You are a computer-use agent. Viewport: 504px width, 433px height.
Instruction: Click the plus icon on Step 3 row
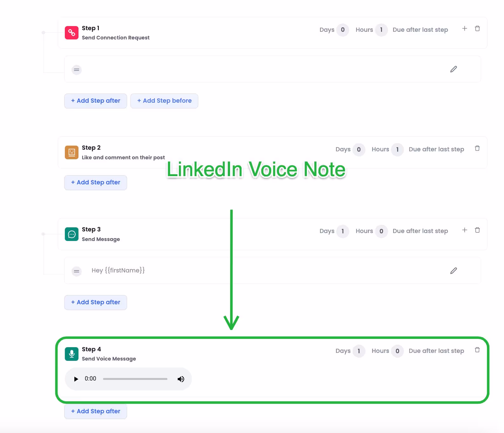coord(465,230)
